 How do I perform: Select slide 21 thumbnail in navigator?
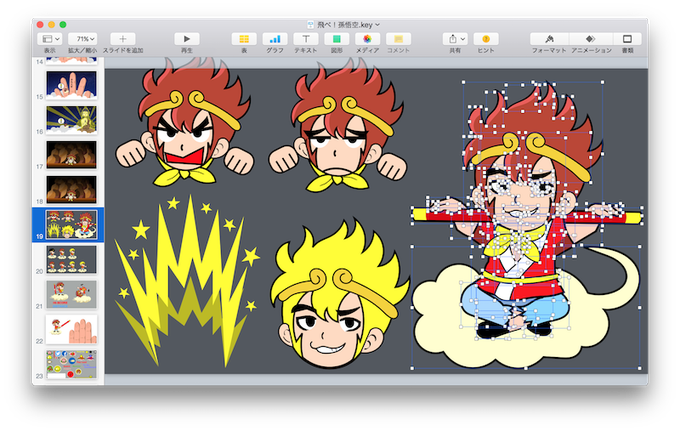(x=72, y=294)
